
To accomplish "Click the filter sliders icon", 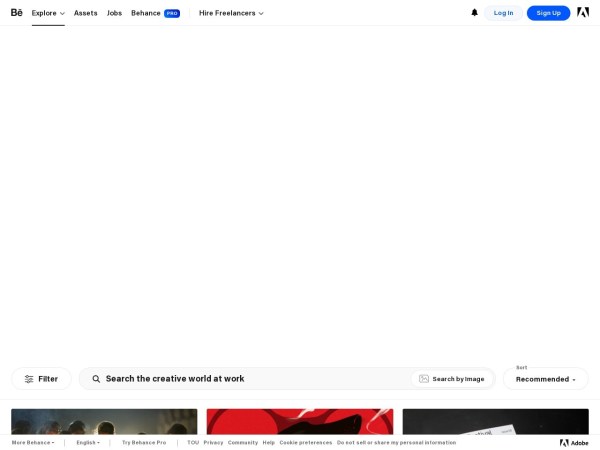I will 29,379.
